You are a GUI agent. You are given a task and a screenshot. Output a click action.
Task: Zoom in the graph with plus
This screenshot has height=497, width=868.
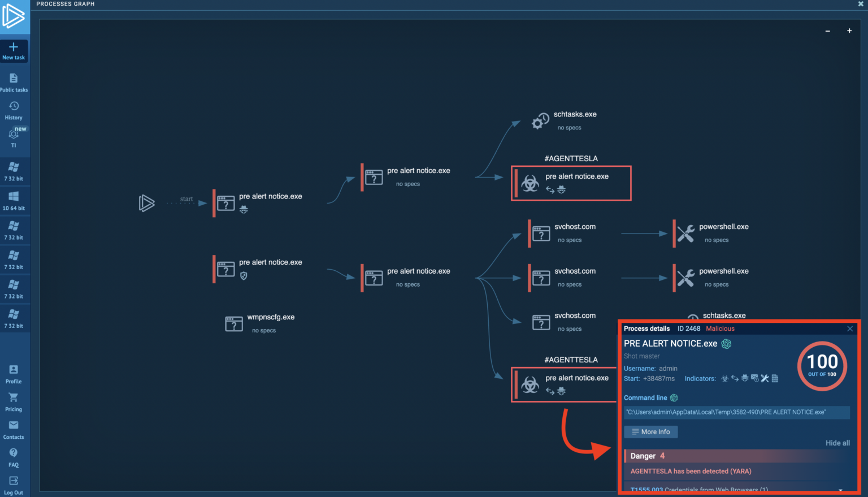[x=849, y=31]
